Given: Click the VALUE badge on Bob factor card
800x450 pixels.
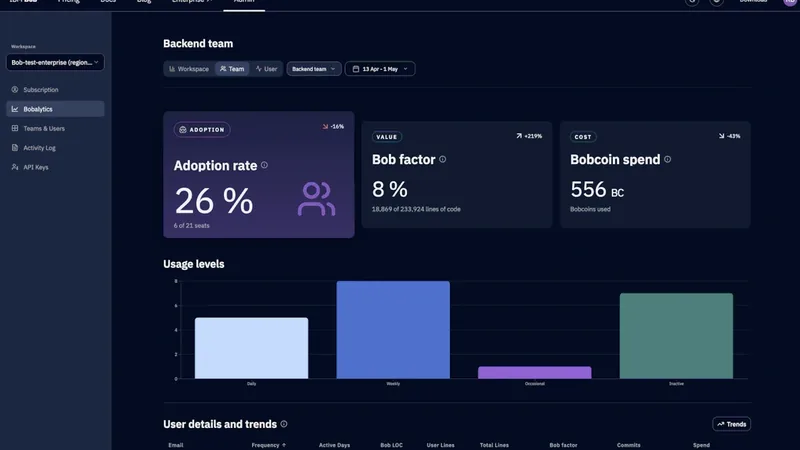Looking at the screenshot, I should tap(387, 137).
